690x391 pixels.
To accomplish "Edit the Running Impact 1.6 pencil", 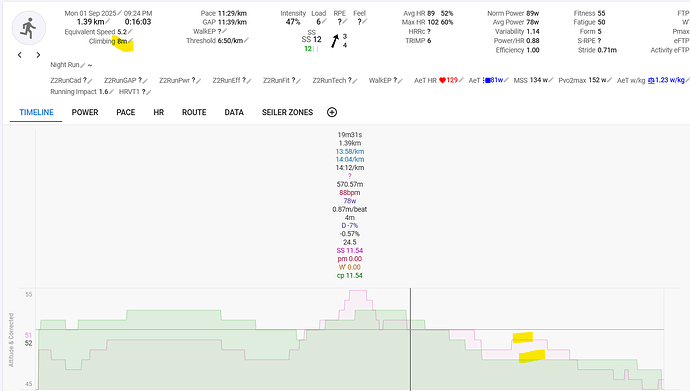I will point(111,92).
